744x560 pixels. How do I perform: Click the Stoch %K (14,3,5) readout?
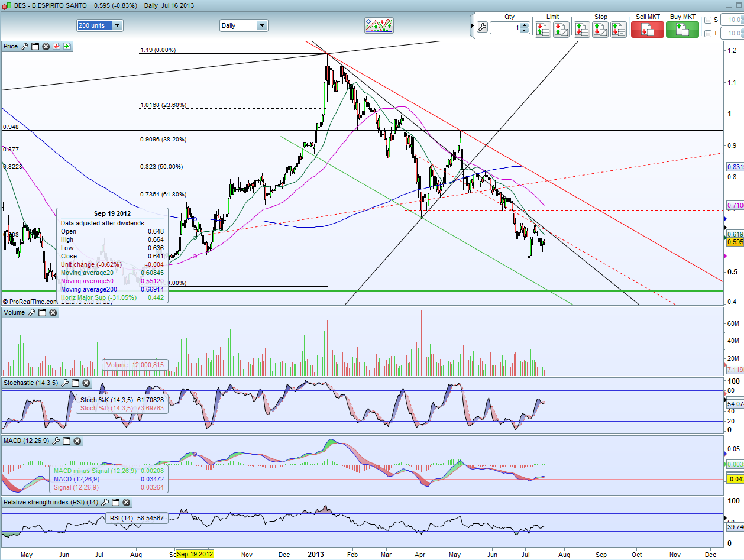pos(121,400)
